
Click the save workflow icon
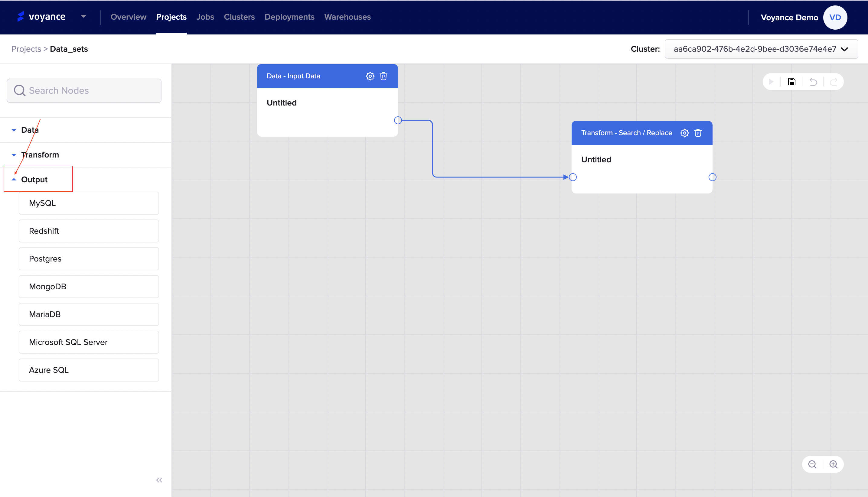(x=791, y=82)
